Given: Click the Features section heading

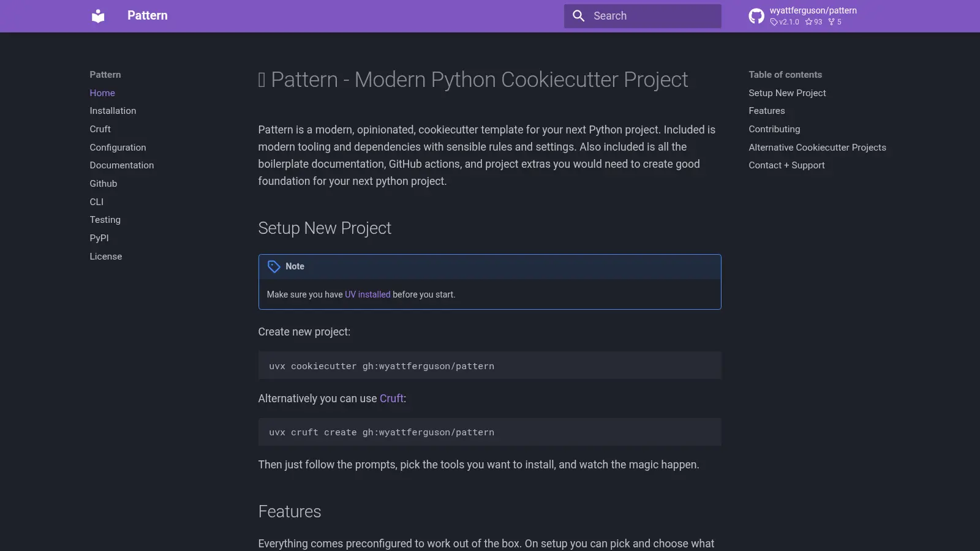Looking at the screenshot, I should click(x=290, y=512).
